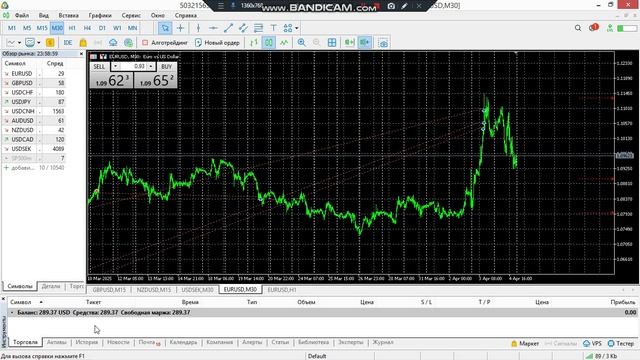
Task: Activate the crosshair tool
Action: tap(180, 28)
